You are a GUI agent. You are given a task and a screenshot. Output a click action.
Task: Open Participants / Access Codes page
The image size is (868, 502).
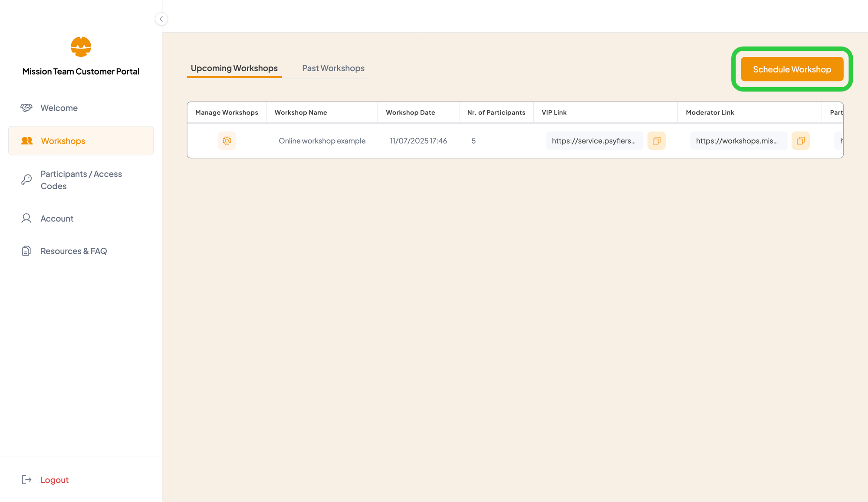coord(81,180)
